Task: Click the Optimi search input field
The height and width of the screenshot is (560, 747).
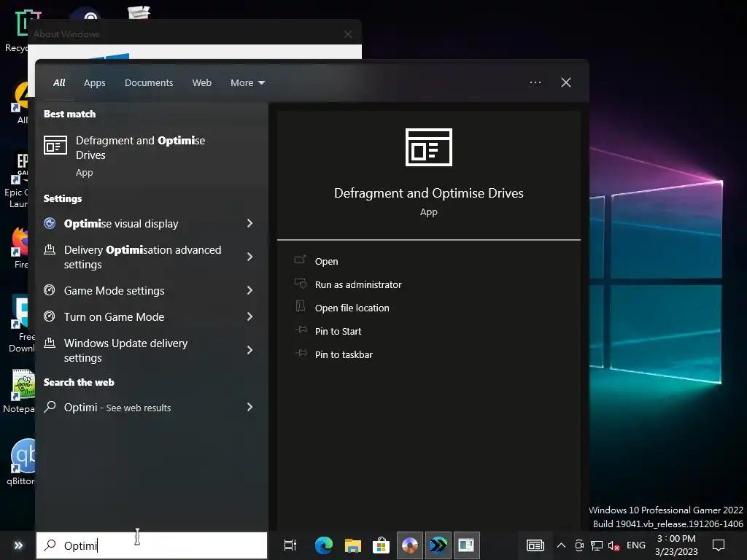Action: click(152, 545)
